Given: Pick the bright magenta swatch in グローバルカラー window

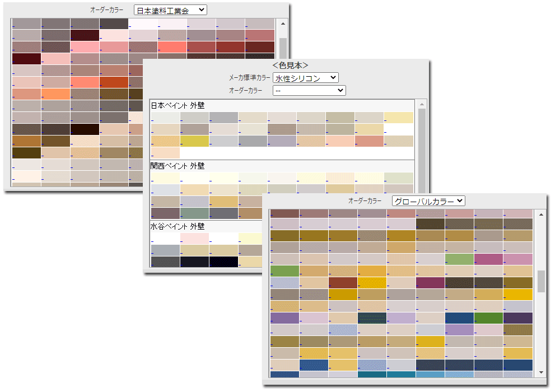Looking at the screenshot, I should 489,259.
